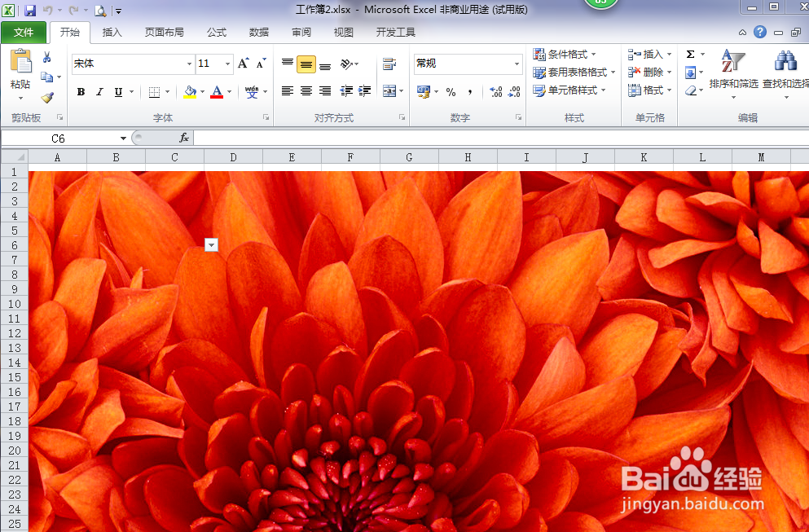Viewport: 809px width, 532px height.
Task: Open the font size dropdown 11
Action: [x=227, y=64]
